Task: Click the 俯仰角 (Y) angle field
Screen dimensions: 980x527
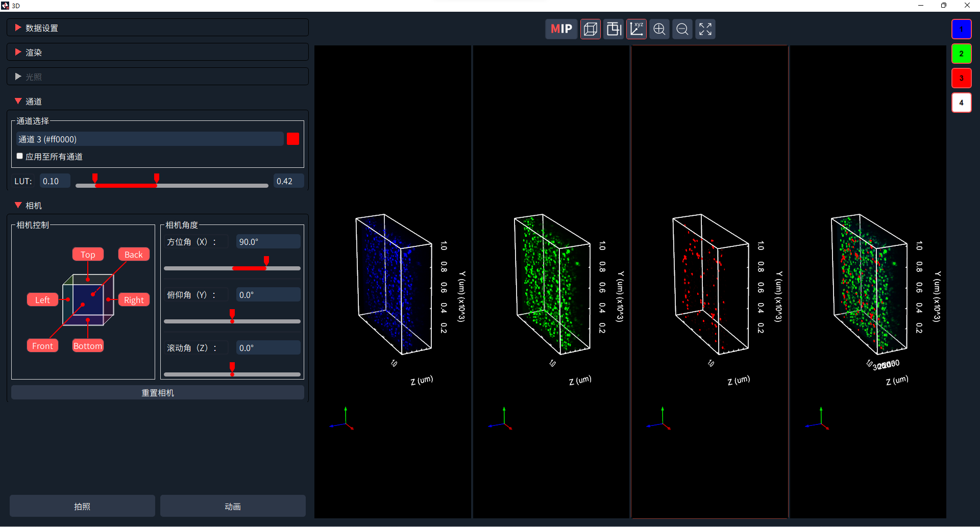Action: click(268, 295)
